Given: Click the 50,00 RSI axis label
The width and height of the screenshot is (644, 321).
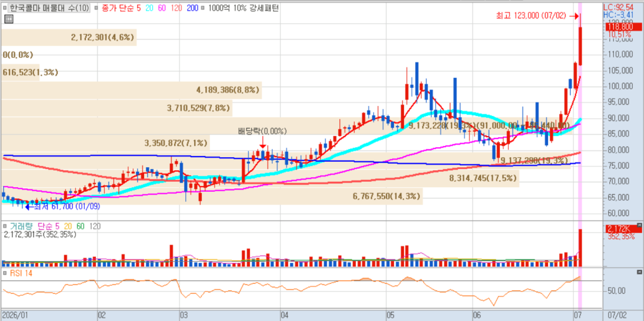Looking at the screenshot, I should 618,290.
